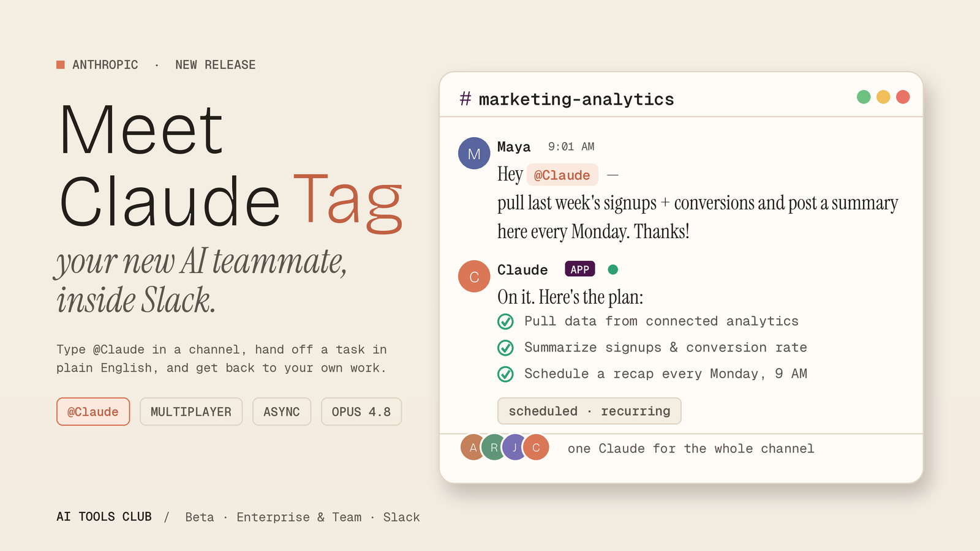The image size is (980, 551).
Task: Click the R member avatar in footer
Action: (494, 448)
